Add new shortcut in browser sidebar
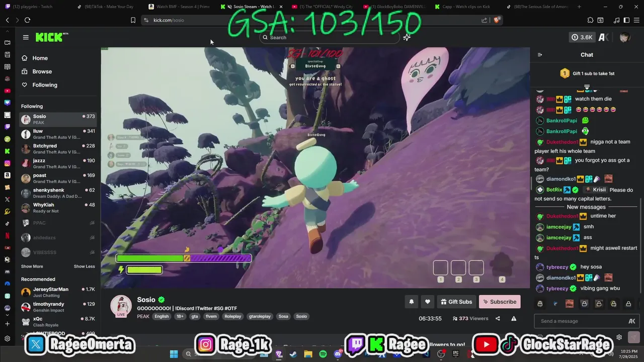This screenshot has height=362, width=644. click(x=7, y=324)
